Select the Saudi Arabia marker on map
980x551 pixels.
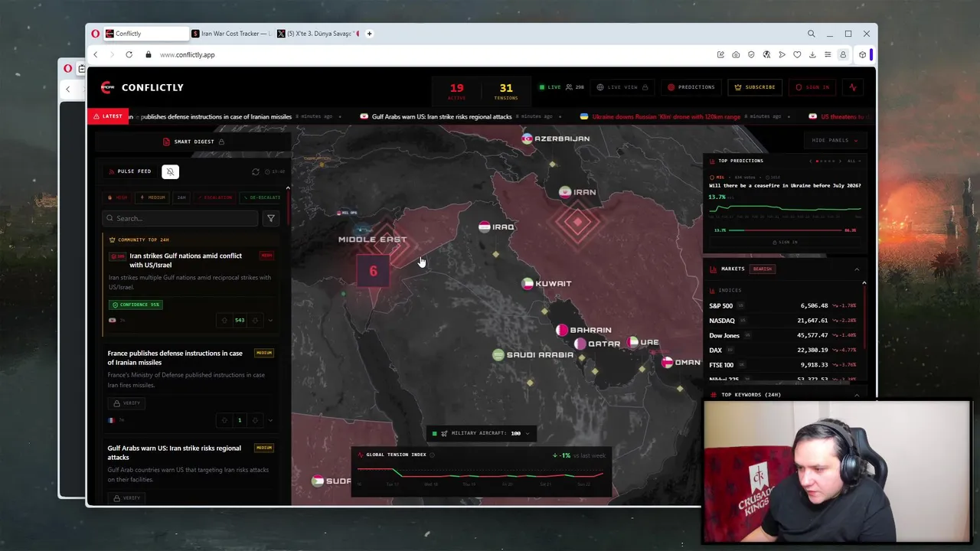(x=498, y=355)
